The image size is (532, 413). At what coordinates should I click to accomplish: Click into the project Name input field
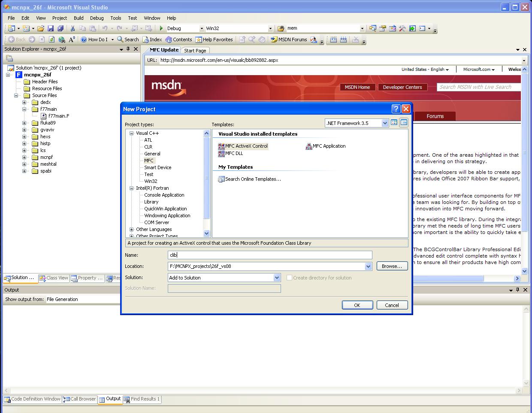coord(270,255)
